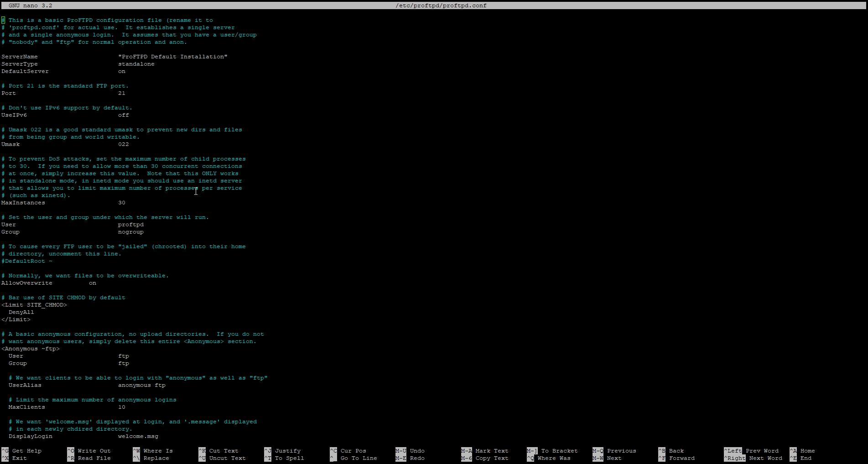868x464 pixels.
Task: Click the GNU nano 3.2 title text
Action: point(31,5)
